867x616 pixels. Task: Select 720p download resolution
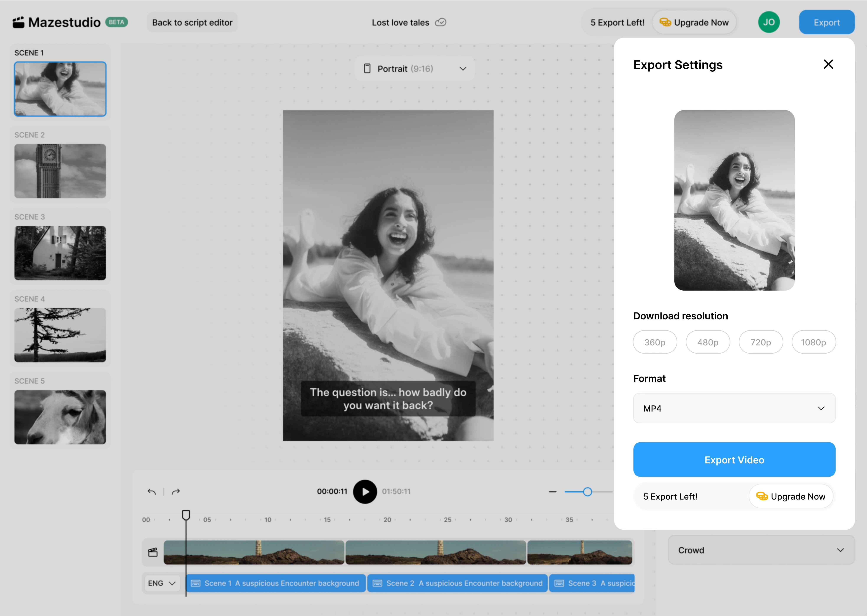coord(760,342)
